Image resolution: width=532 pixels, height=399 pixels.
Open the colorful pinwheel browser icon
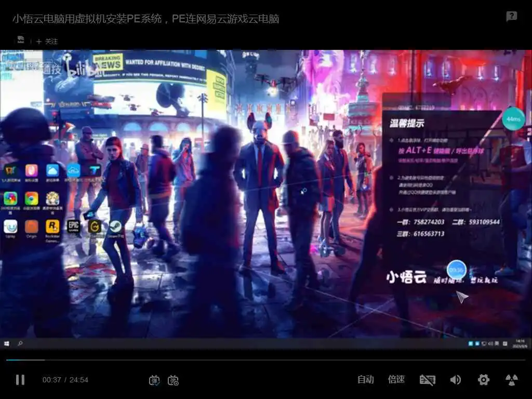tap(10, 198)
